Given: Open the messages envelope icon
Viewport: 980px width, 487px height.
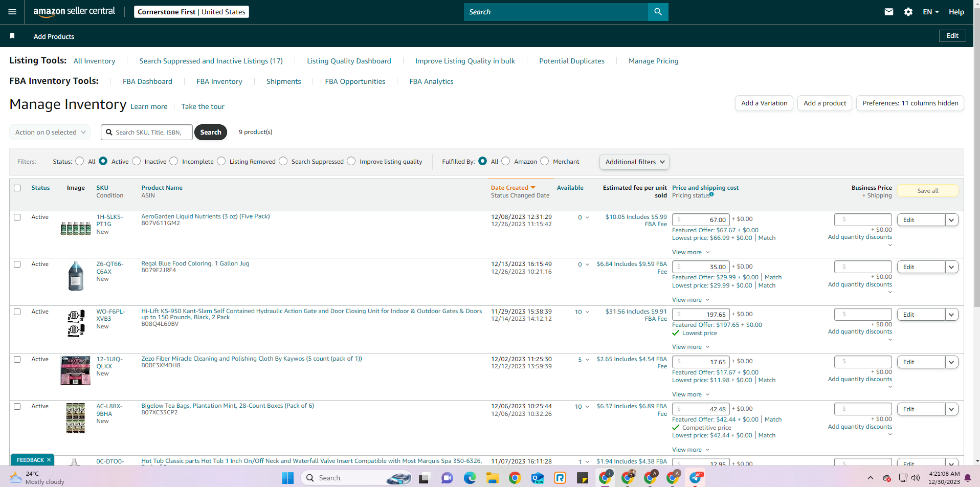Looking at the screenshot, I should (x=889, y=12).
